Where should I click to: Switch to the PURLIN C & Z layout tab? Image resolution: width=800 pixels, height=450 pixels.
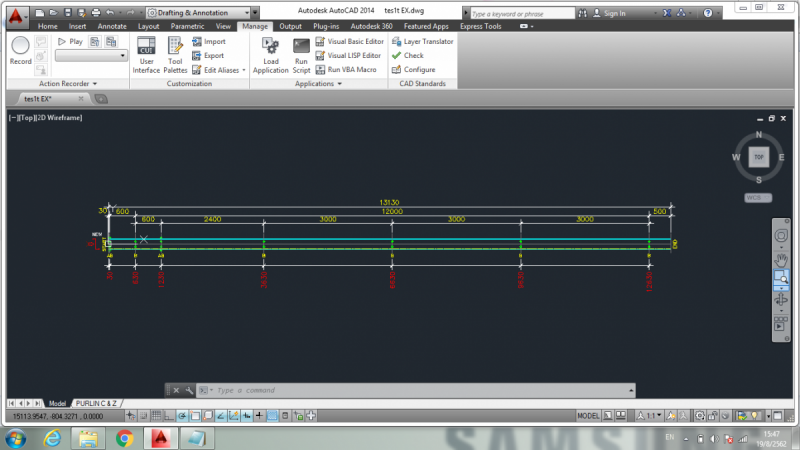point(96,403)
